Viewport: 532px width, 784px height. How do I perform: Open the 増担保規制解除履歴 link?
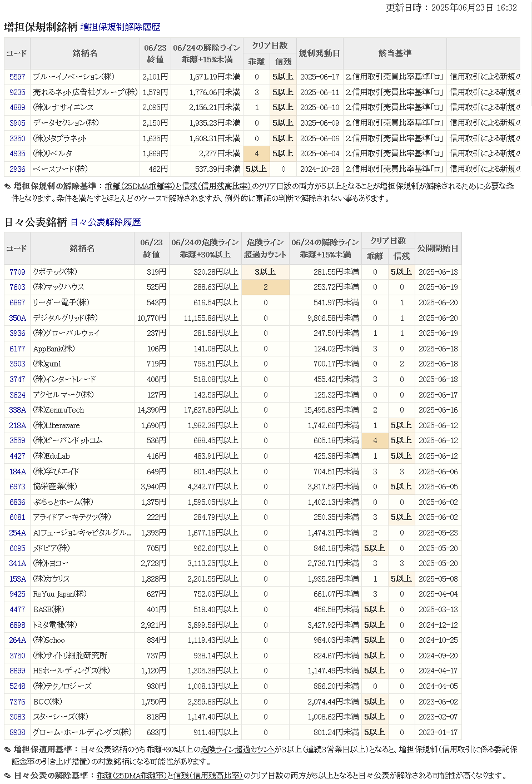tap(120, 27)
